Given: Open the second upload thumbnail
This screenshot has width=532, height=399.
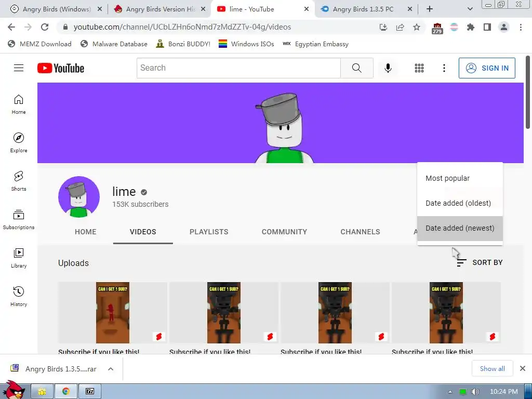Looking at the screenshot, I should tap(223, 312).
